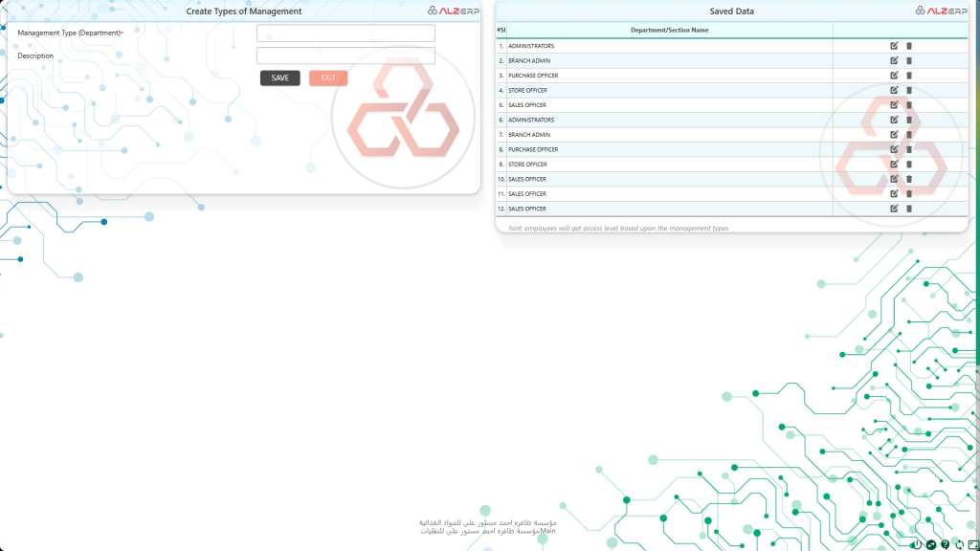Delete STORE OFFICER entry in row 4

pos(909,90)
